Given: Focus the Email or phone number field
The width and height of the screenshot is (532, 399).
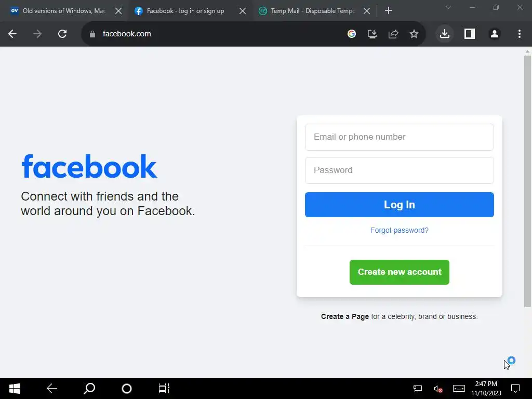Looking at the screenshot, I should click(x=400, y=137).
